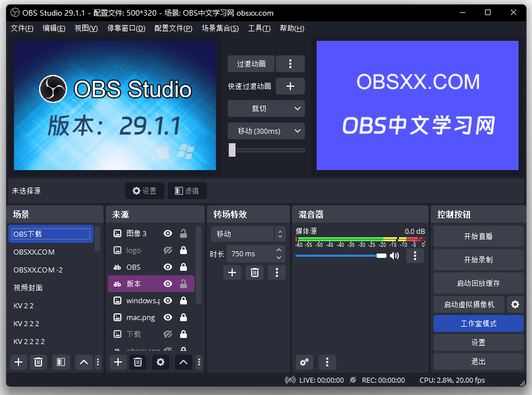The height and width of the screenshot is (395, 532).
Task: Remove selected source with trash icon
Action: pyautogui.click(x=138, y=363)
